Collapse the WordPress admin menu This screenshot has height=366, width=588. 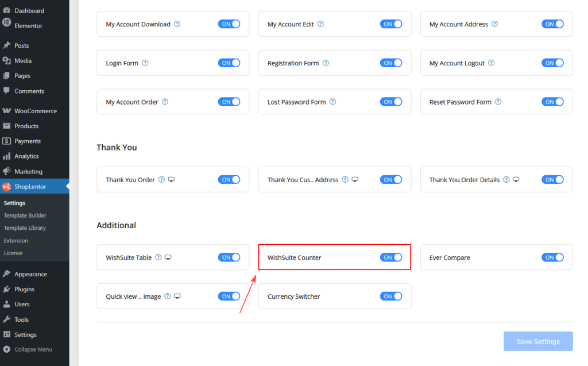point(33,349)
